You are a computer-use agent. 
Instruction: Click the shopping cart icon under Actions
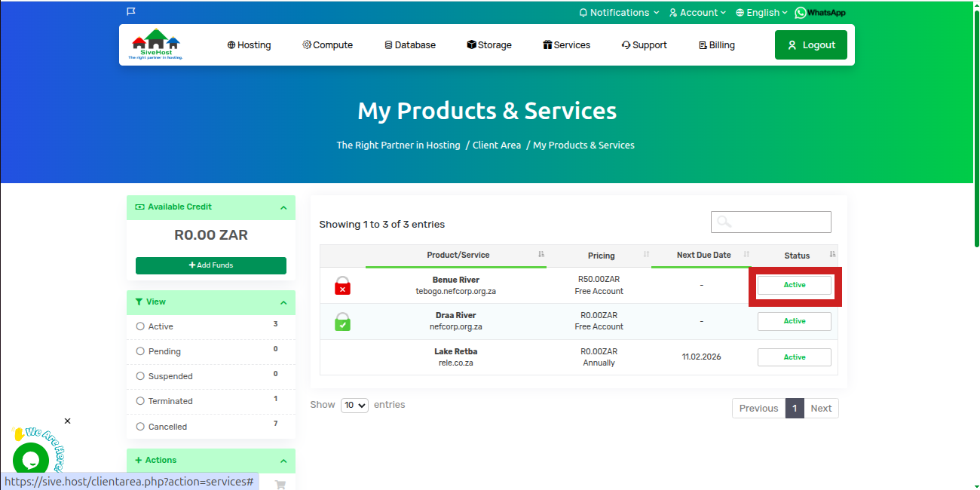(280, 485)
